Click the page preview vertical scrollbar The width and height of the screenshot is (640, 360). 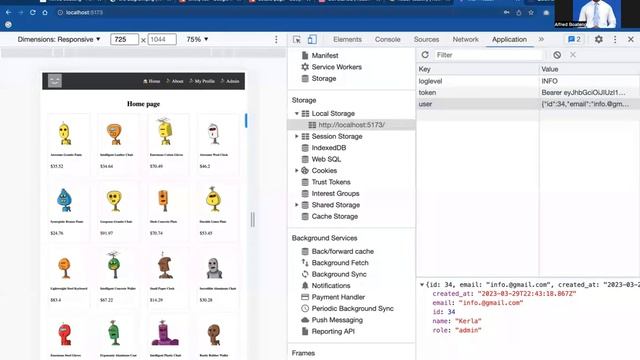coord(246,120)
